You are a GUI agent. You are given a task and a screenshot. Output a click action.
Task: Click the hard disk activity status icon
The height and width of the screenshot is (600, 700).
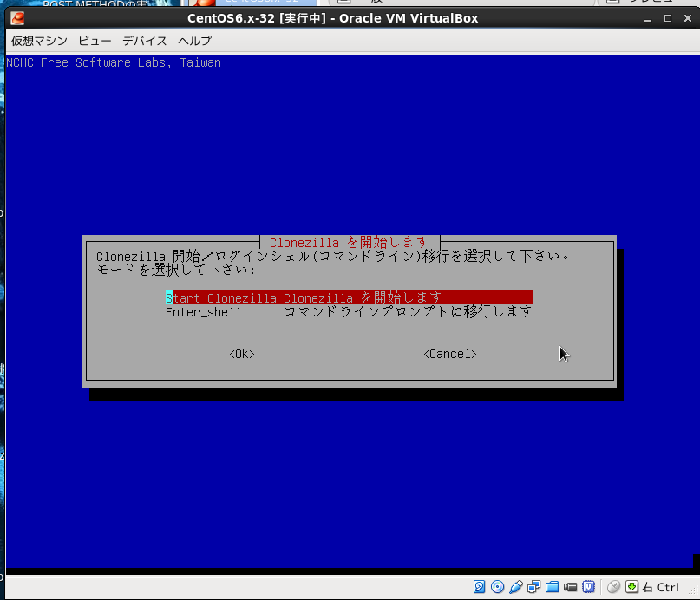[x=479, y=587]
